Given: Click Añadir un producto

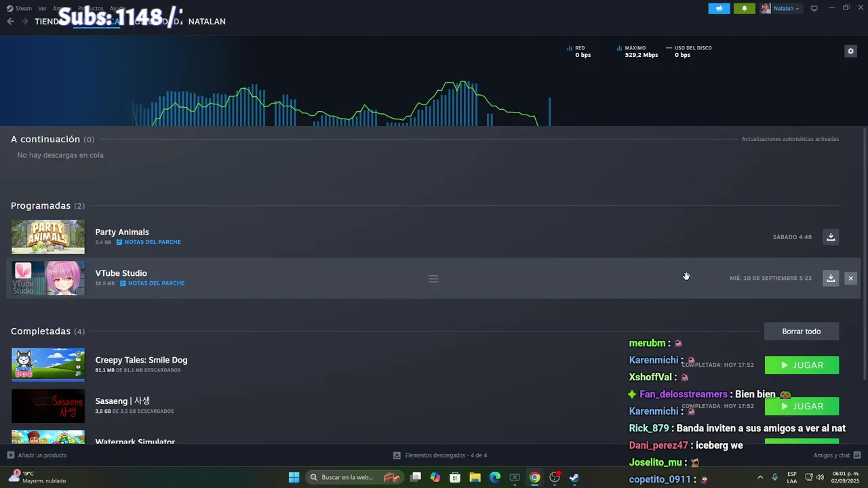Looking at the screenshot, I should pyautogui.click(x=37, y=455).
